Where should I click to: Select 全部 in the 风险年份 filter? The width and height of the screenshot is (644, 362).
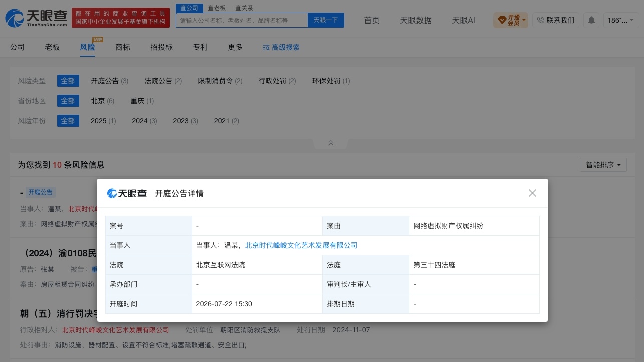68,121
